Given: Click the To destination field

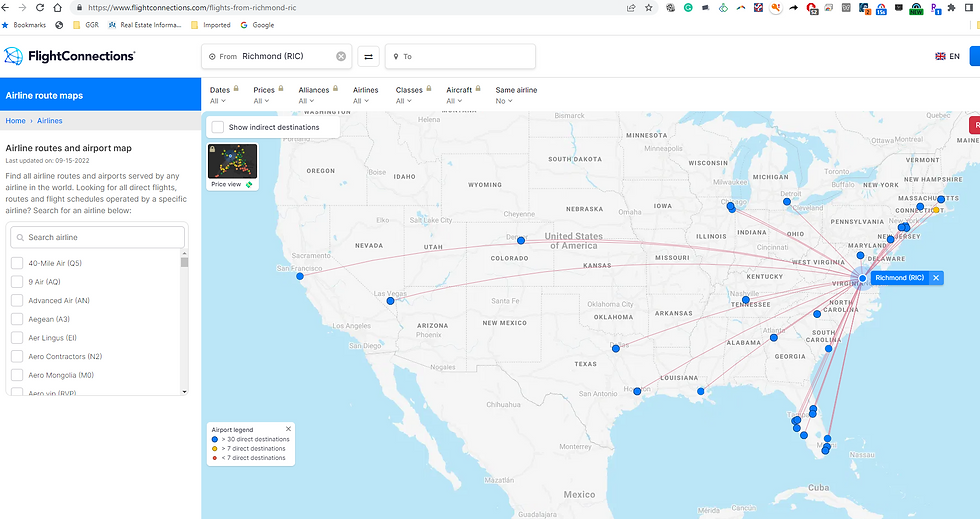Looking at the screenshot, I should tap(461, 56).
